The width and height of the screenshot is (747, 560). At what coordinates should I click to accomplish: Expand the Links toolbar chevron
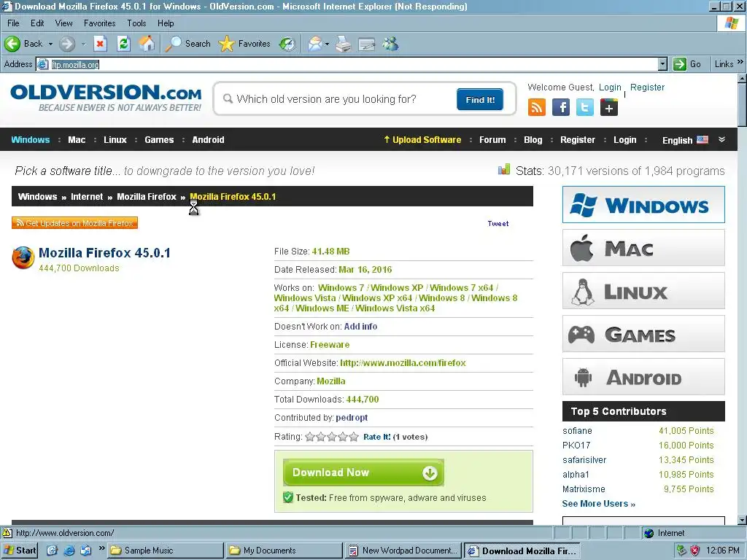tap(740, 63)
